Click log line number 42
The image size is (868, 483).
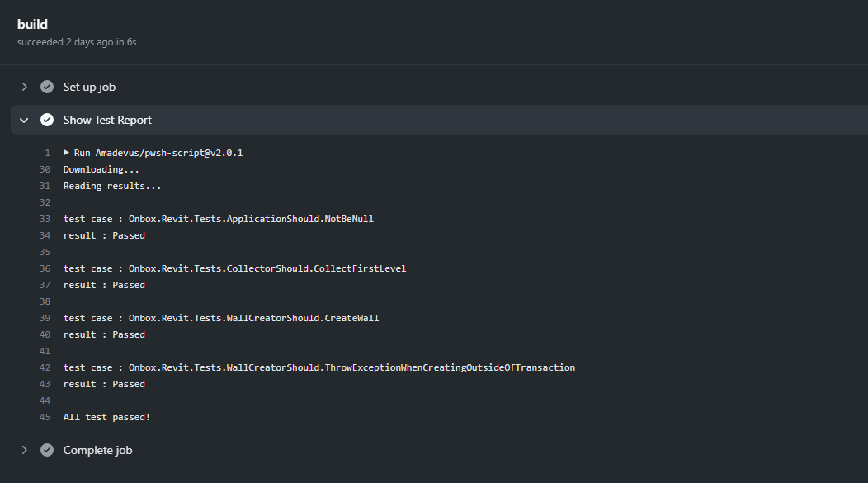[45, 367]
